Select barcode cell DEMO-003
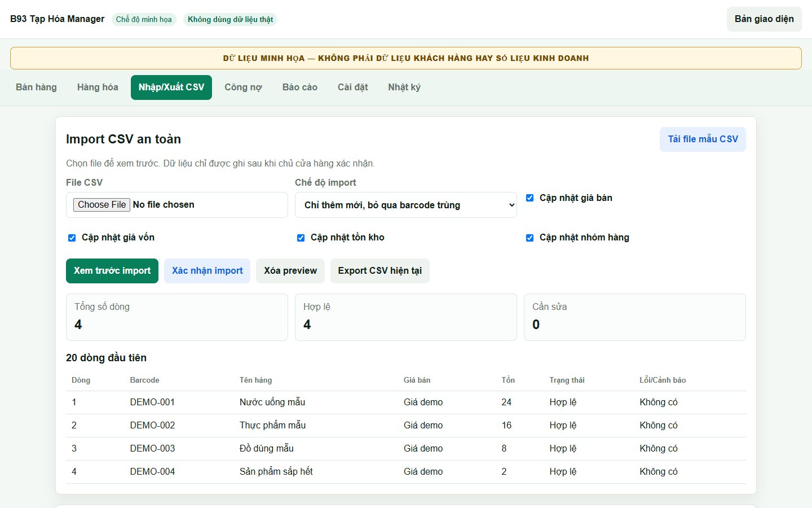This screenshot has width=812, height=508. point(152,449)
